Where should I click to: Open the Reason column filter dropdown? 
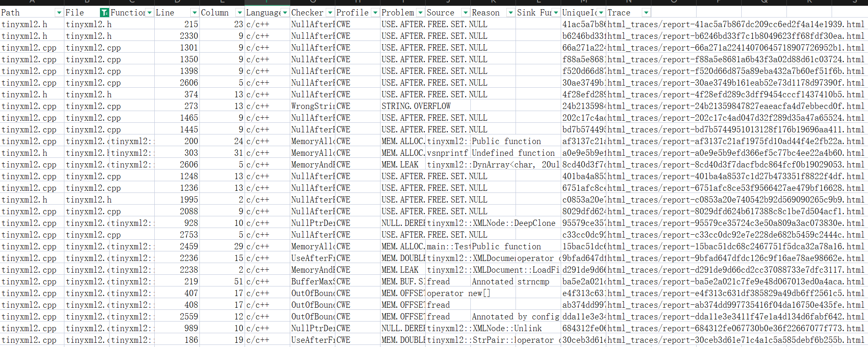pos(511,13)
